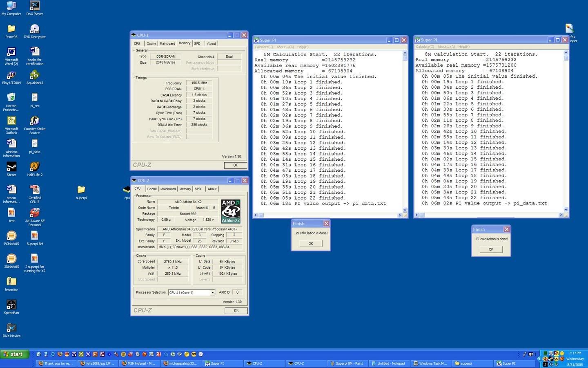Open About menu in left Super PI window
The width and height of the screenshot is (588, 368).
[x=285, y=47]
